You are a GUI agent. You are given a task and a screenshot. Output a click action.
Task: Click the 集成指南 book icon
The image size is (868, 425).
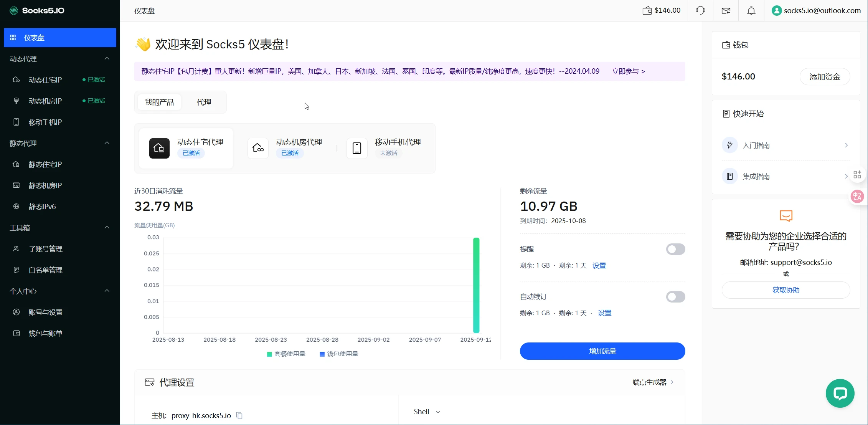[x=730, y=176]
